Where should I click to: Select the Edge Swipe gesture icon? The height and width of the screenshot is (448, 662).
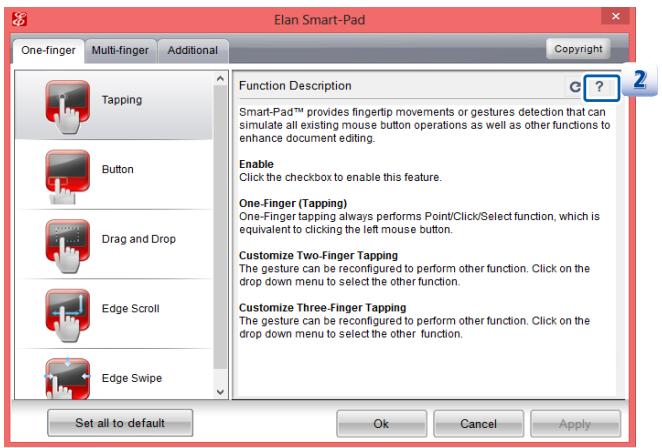point(68,379)
